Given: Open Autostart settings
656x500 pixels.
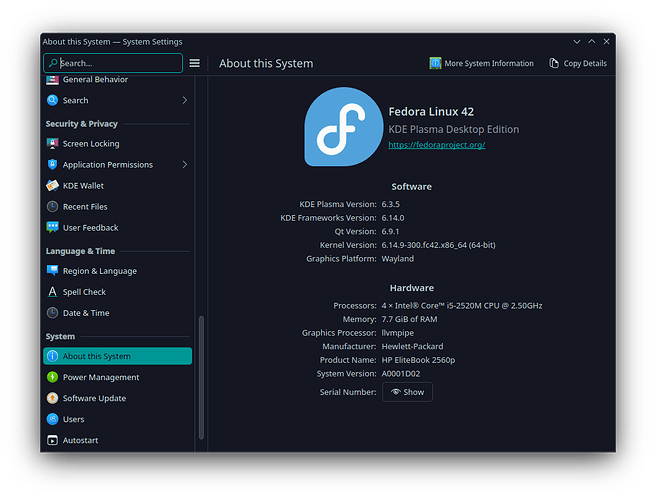Looking at the screenshot, I should [118, 440].
